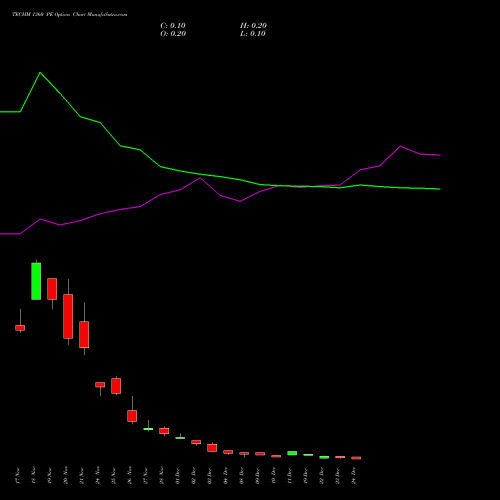The height and width of the screenshot is (500, 500).
Task: Click the '24 Nov' date axis label
Action: point(98,475)
